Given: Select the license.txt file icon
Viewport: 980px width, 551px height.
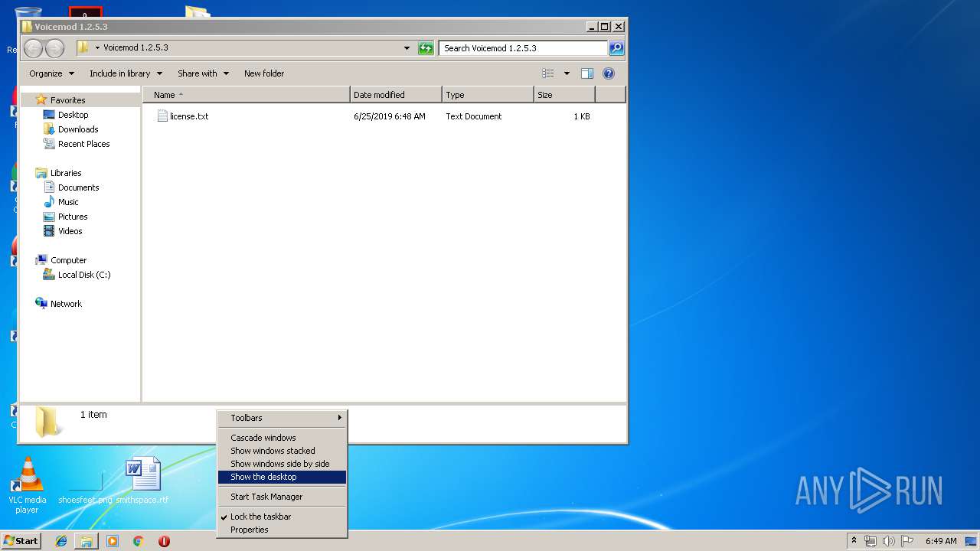Looking at the screenshot, I should 162,116.
